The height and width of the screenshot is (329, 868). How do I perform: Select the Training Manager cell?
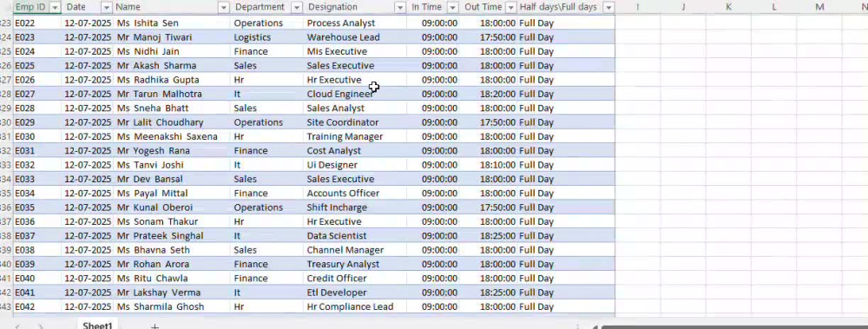[355, 136]
